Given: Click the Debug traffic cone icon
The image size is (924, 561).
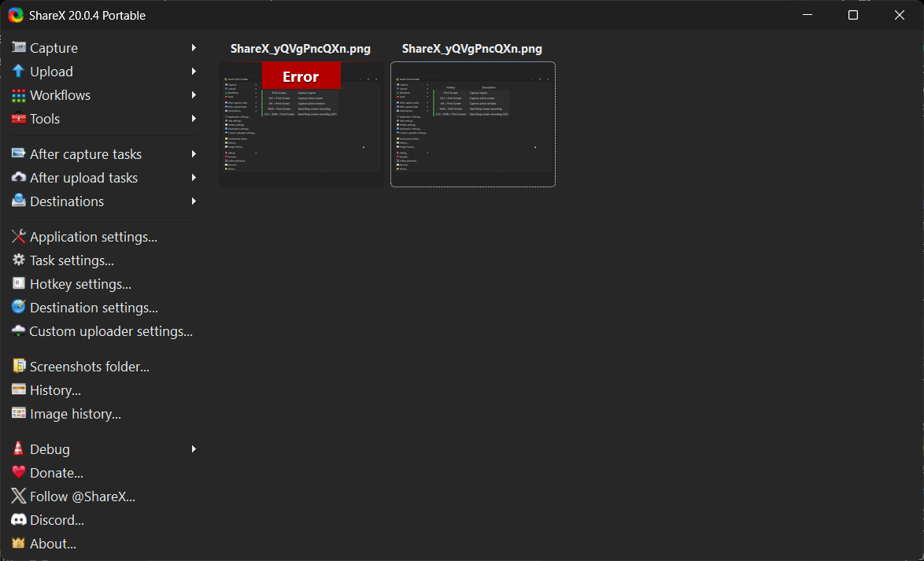Looking at the screenshot, I should [x=19, y=448].
